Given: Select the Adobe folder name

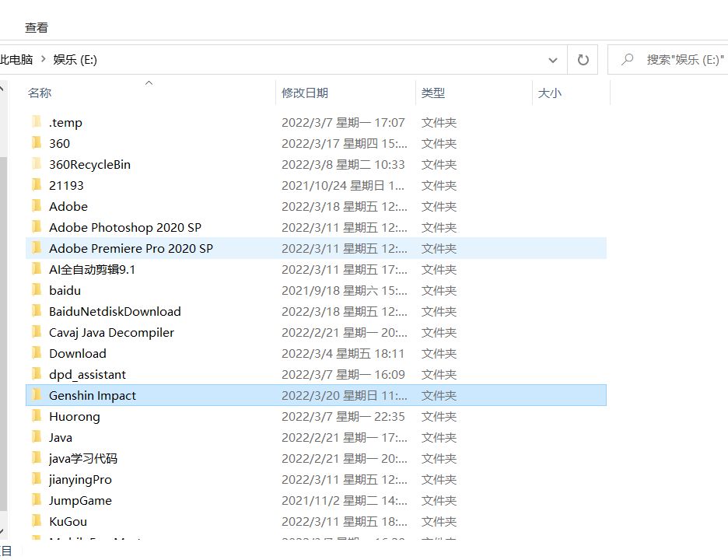Looking at the screenshot, I should 68,206.
